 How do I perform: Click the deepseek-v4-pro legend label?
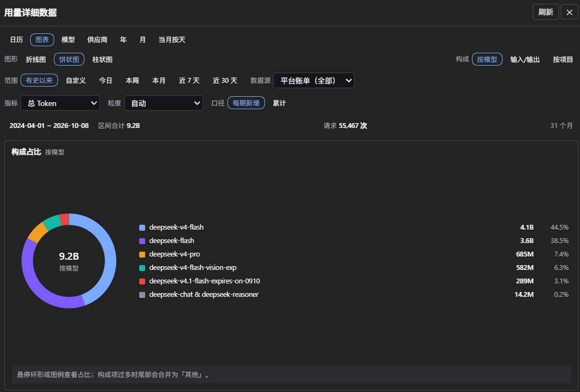(x=175, y=254)
